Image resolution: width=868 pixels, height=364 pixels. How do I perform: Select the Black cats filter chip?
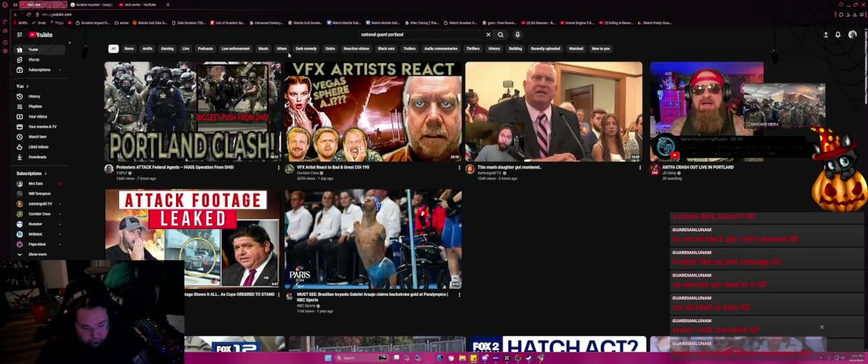click(386, 49)
